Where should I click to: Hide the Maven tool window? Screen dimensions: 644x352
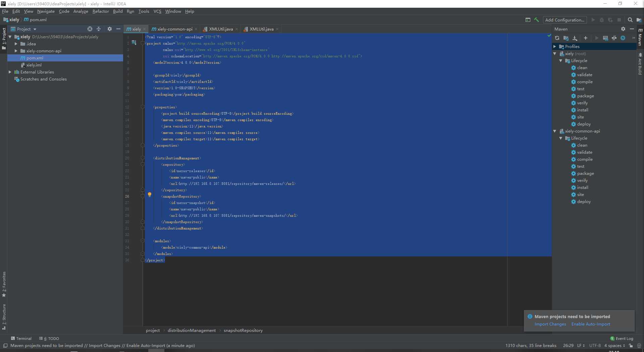click(632, 29)
